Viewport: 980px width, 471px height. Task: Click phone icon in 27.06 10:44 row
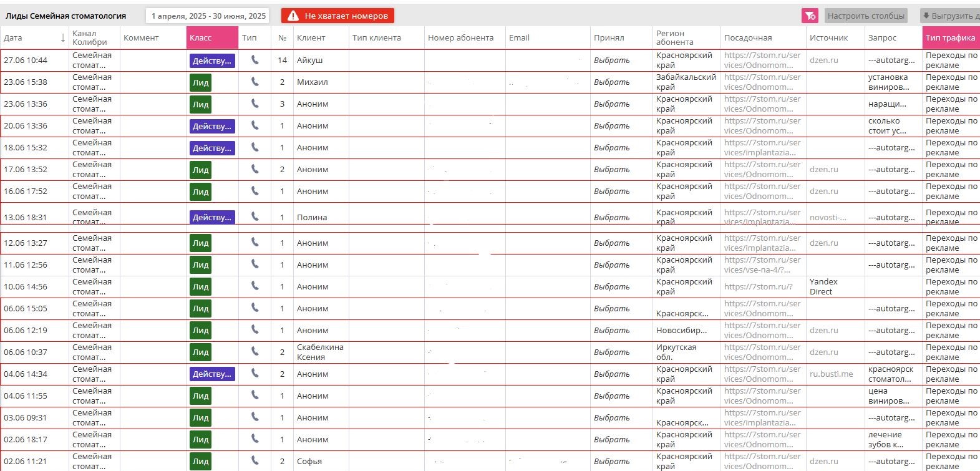pos(255,60)
